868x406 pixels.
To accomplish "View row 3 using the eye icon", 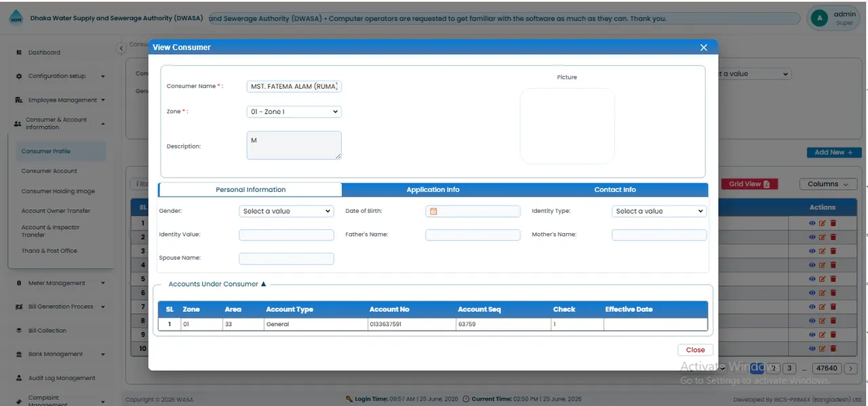I will [812, 251].
